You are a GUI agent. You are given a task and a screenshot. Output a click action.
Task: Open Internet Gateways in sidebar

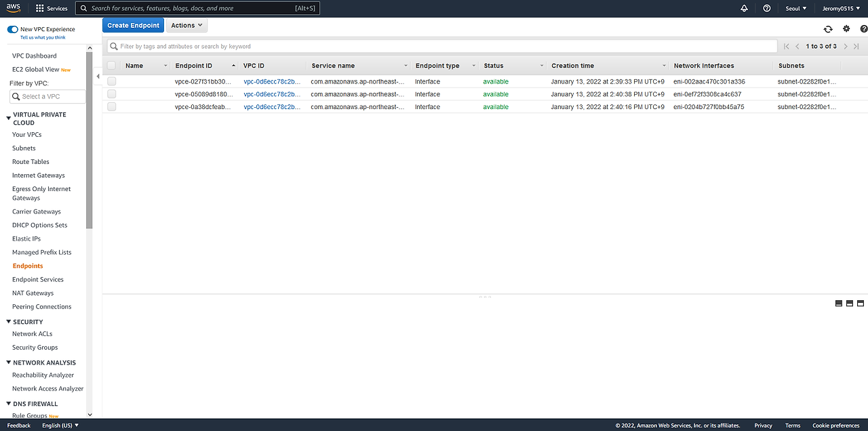pos(39,176)
